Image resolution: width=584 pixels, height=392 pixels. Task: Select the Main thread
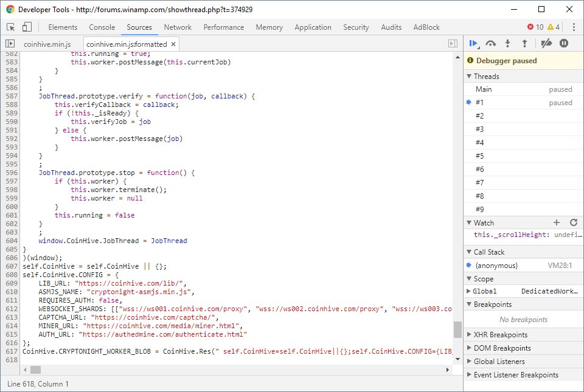(523, 89)
